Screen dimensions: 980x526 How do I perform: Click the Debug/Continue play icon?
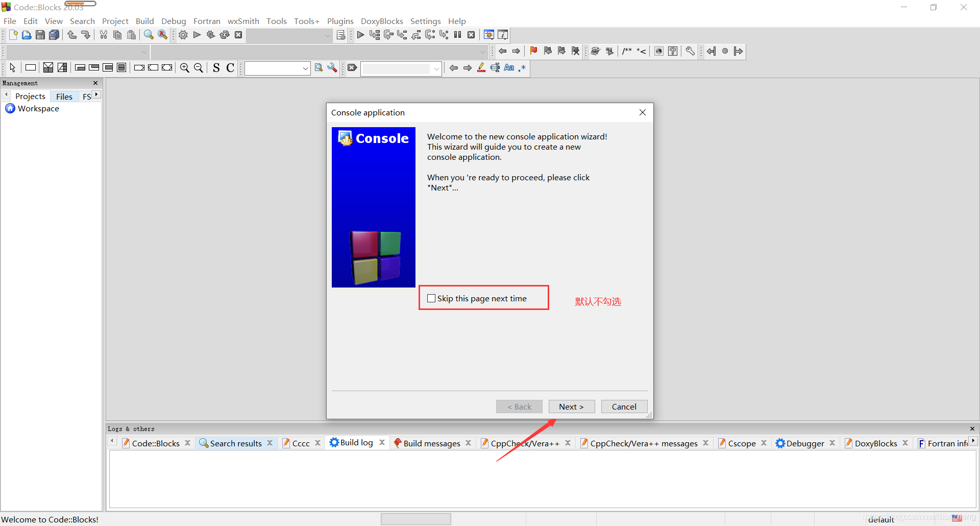point(360,35)
